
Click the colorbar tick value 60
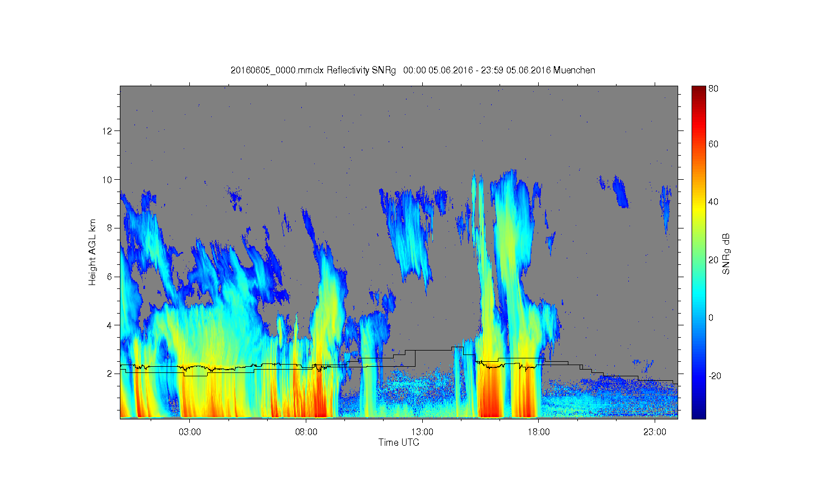click(713, 144)
